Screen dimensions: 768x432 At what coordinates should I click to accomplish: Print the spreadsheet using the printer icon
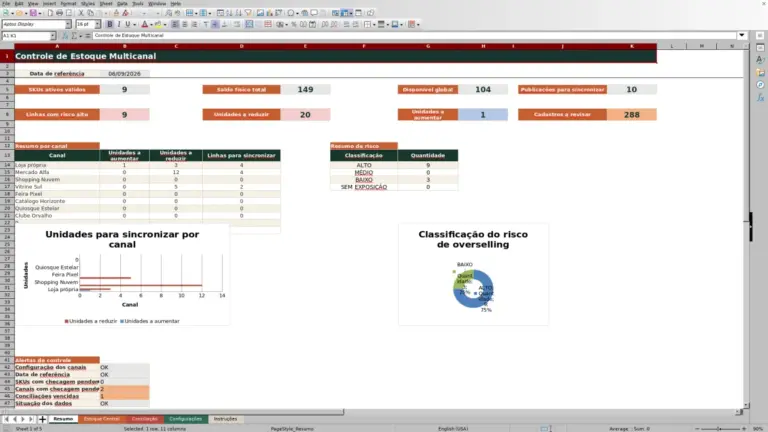click(59, 13)
